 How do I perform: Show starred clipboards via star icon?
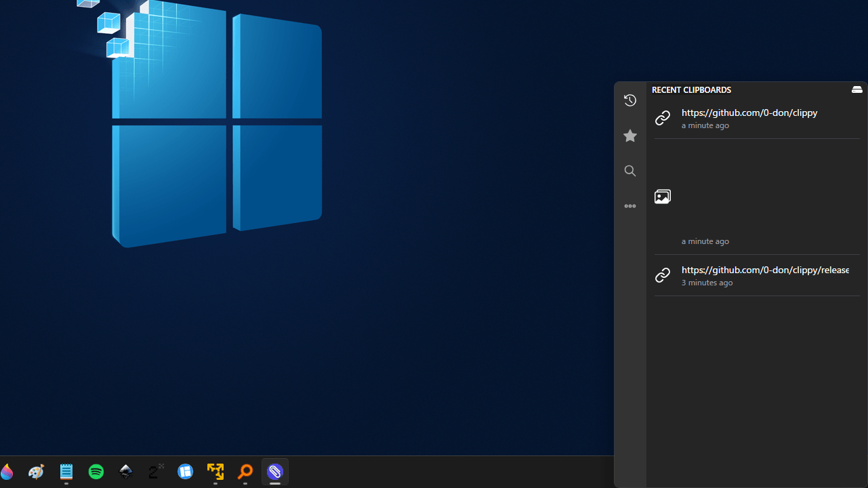(630, 136)
